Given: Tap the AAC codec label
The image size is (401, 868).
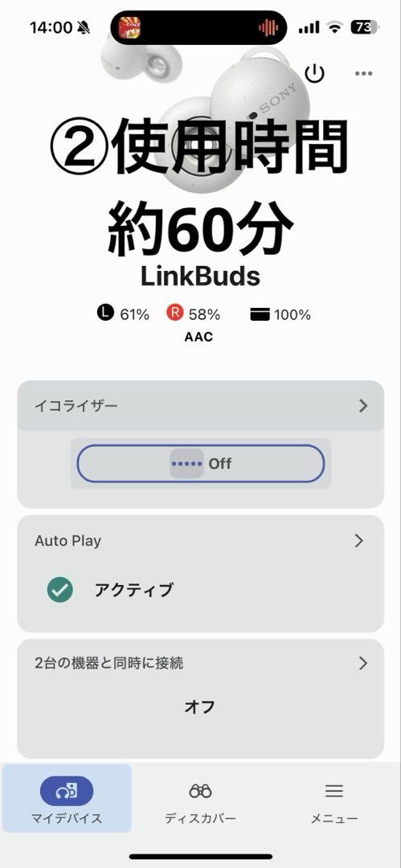Looking at the screenshot, I should pos(198,337).
